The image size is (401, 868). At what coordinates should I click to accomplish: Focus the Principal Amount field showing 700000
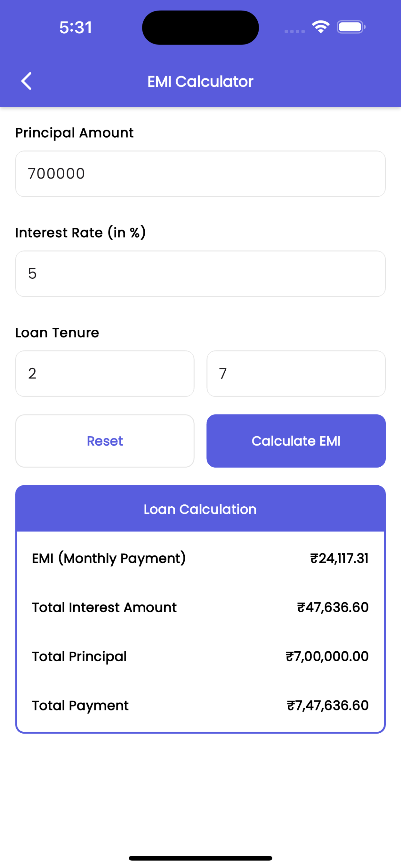tap(200, 174)
